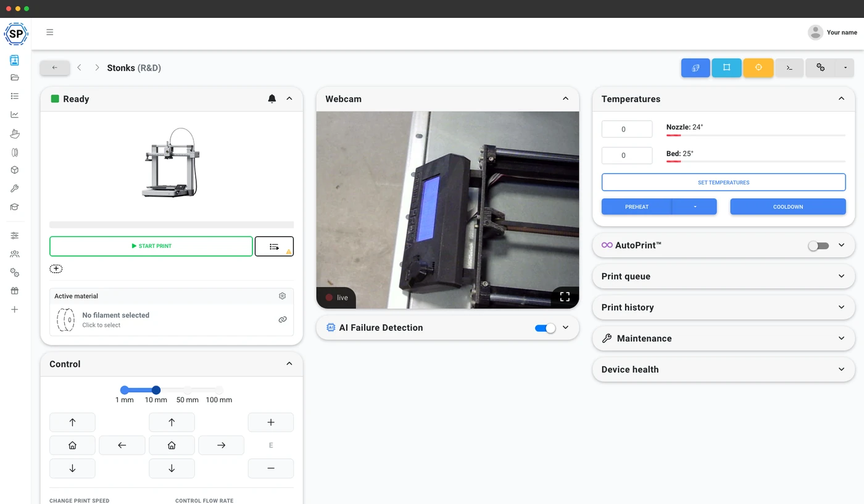864x504 pixels.
Task: Click the plus icon in sidebar
Action: (x=15, y=310)
